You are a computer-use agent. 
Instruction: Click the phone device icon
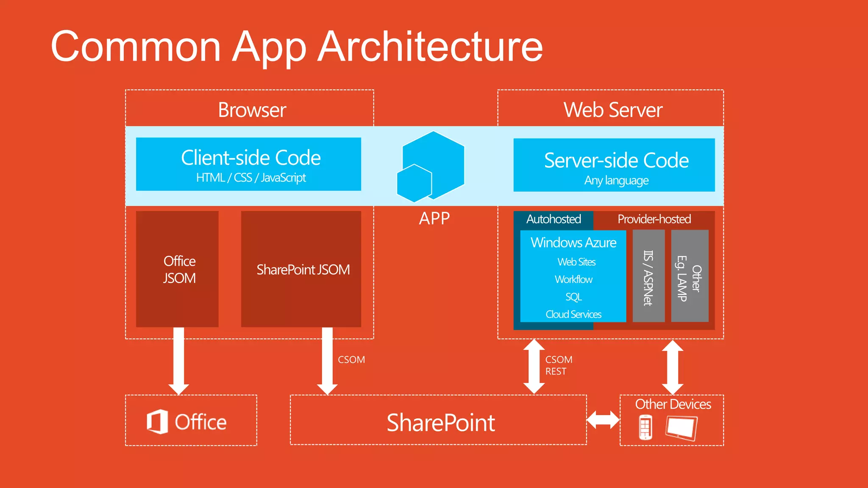(x=645, y=428)
